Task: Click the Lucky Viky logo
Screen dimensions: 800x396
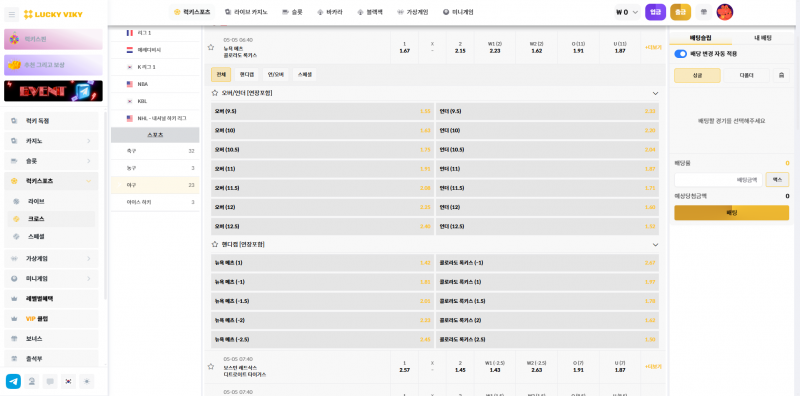Action: pyautogui.click(x=53, y=14)
